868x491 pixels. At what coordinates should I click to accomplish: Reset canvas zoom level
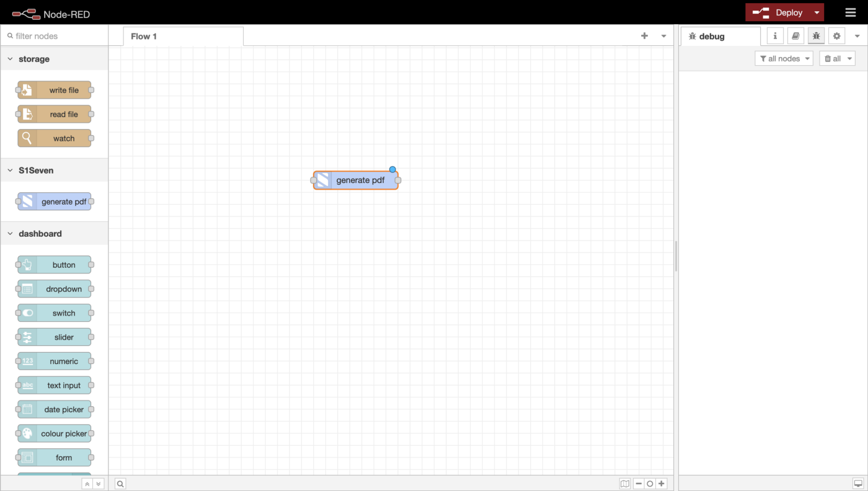point(650,484)
